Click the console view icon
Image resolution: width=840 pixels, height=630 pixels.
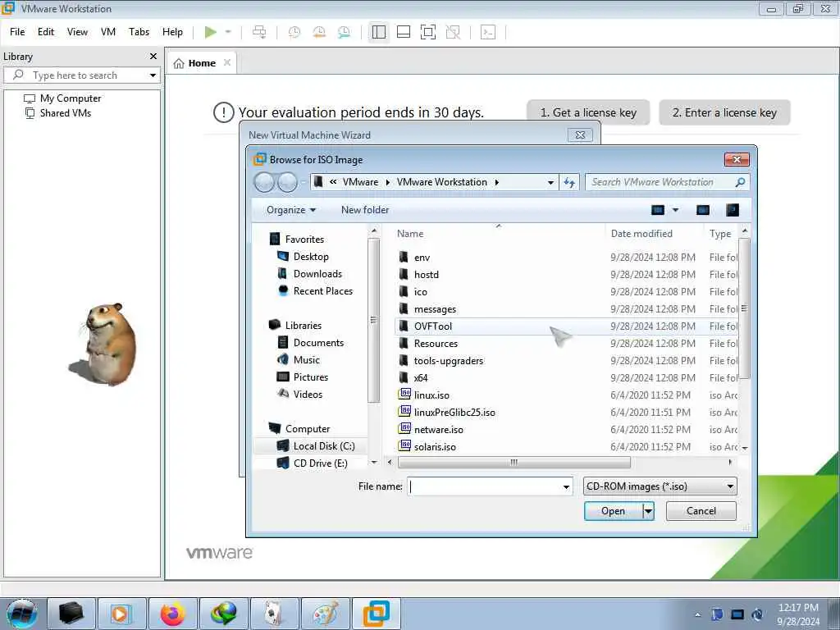pyautogui.click(x=488, y=32)
